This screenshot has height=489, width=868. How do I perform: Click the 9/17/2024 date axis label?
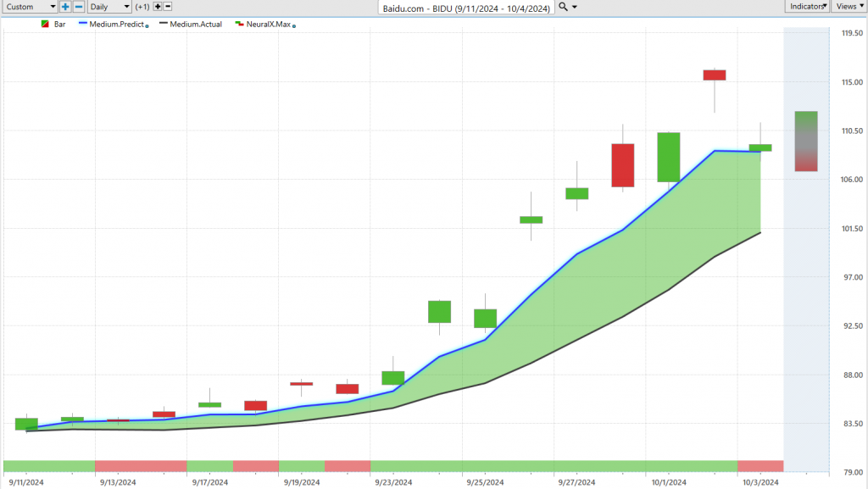coord(210,482)
